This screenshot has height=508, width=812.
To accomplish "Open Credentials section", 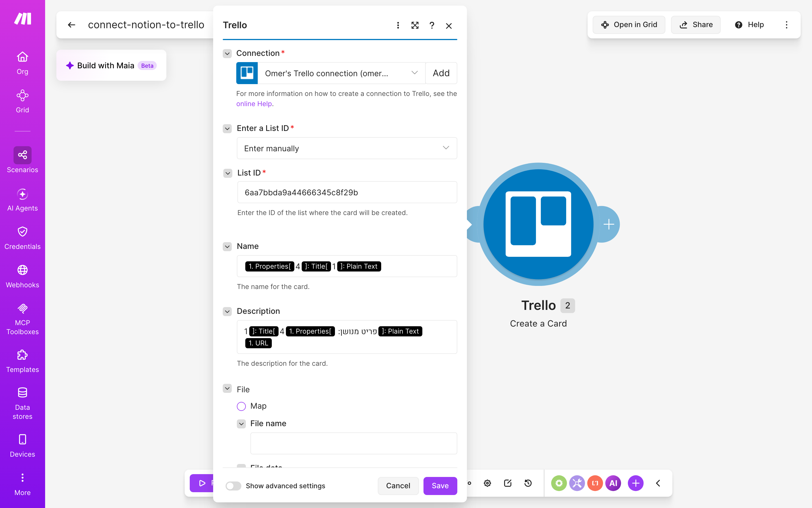I will [23, 238].
